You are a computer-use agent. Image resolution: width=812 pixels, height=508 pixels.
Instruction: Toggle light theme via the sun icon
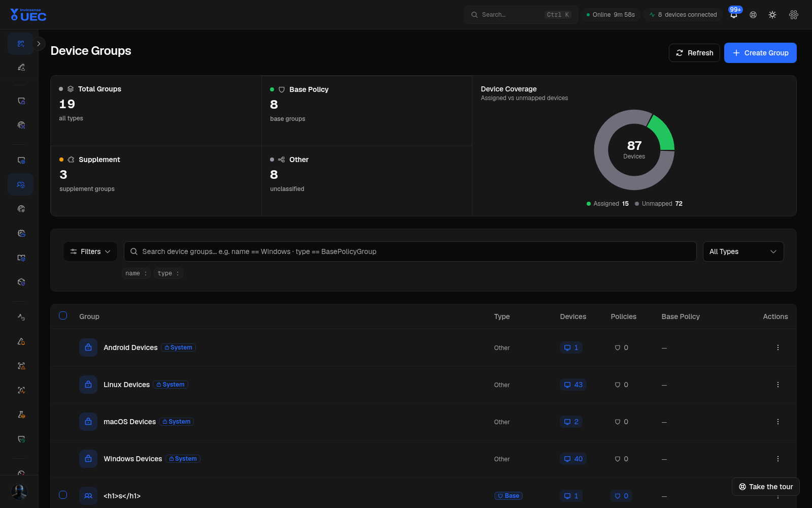(x=772, y=15)
